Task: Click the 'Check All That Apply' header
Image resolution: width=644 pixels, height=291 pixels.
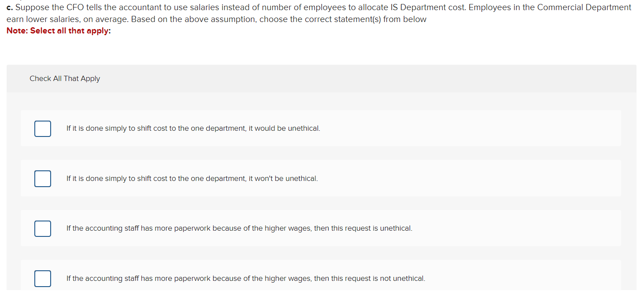Action: click(x=65, y=78)
